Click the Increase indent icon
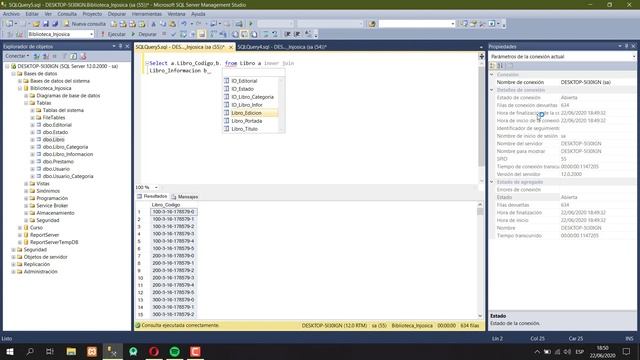Viewport: 640px width, 360px height. pos(297,34)
